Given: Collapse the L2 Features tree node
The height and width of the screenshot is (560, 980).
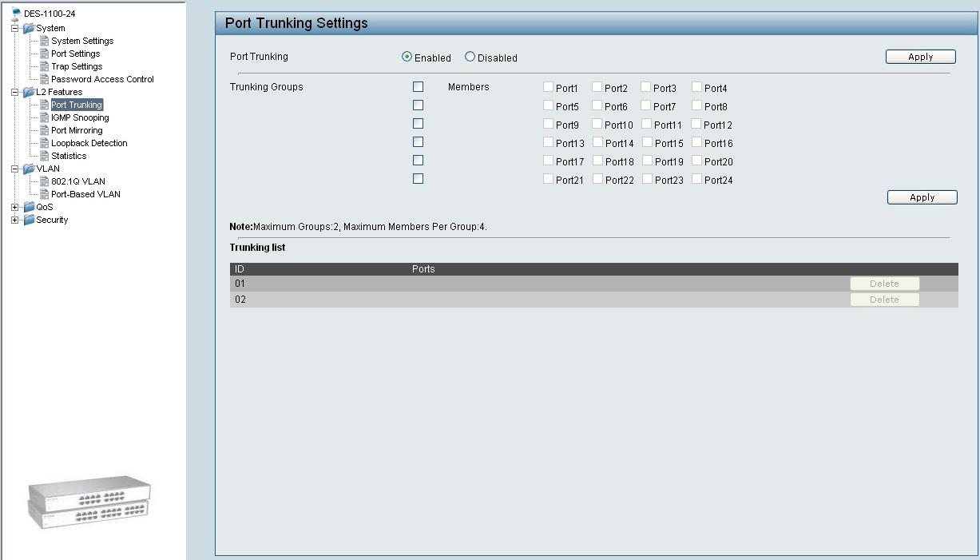Looking at the screenshot, I should [x=15, y=92].
